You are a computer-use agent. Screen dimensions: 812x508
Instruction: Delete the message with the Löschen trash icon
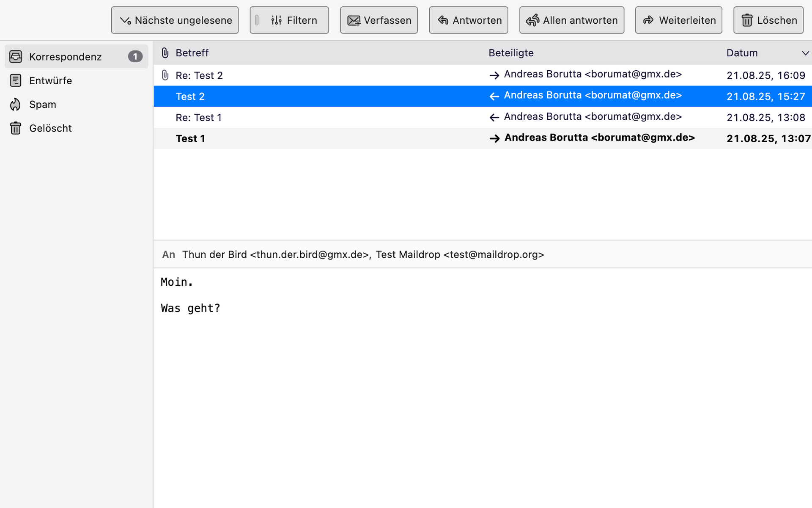[747, 20]
